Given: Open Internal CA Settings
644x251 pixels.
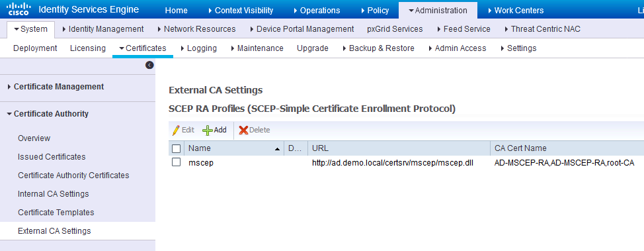Looking at the screenshot, I should pyautogui.click(x=54, y=194).
